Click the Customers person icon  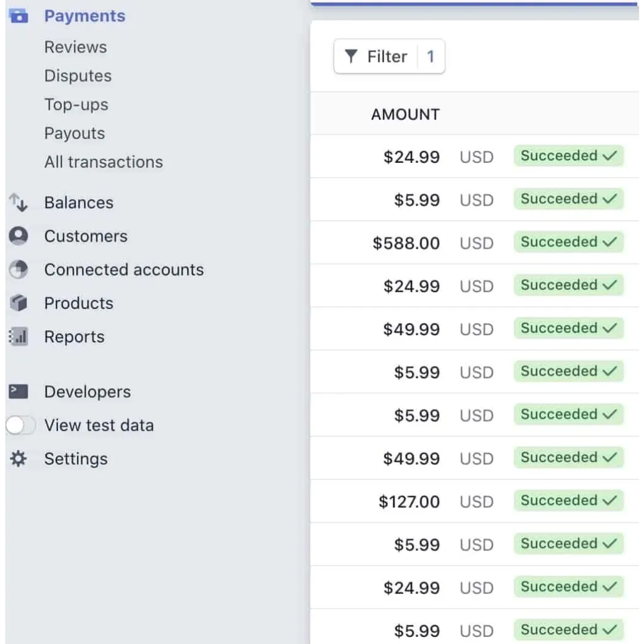pos(18,236)
